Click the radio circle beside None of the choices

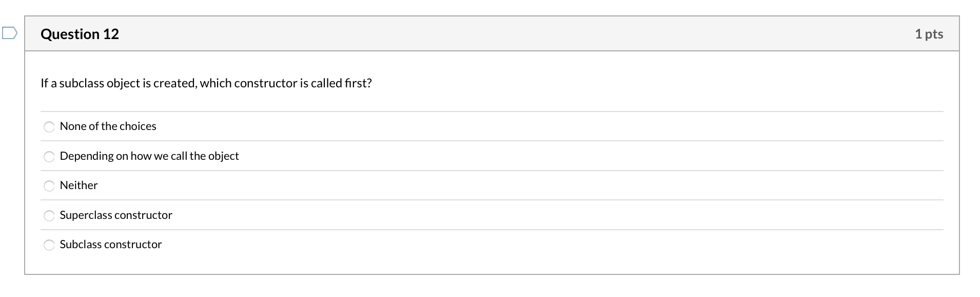(x=49, y=126)
